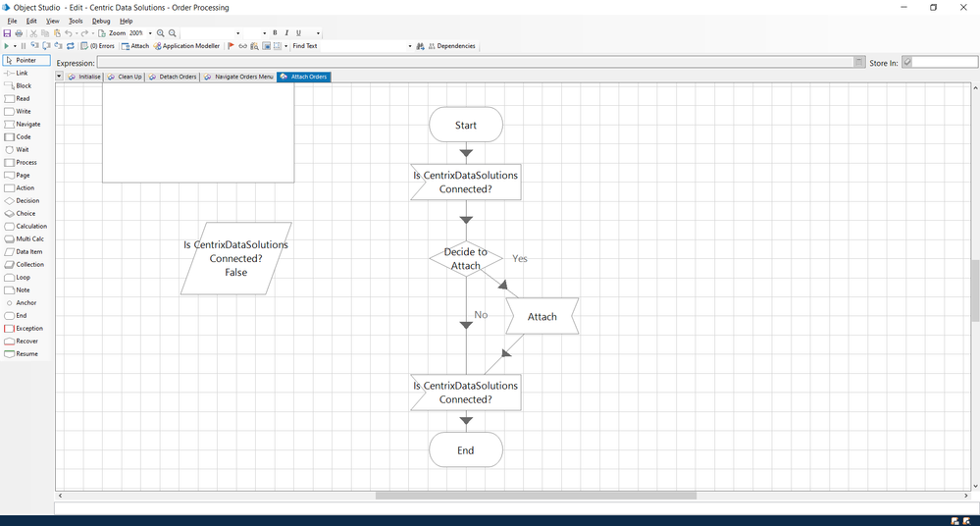This screenshot has height=526, width=980.
Task: Click the Dependencies button
Action: (x=451, y=46)
